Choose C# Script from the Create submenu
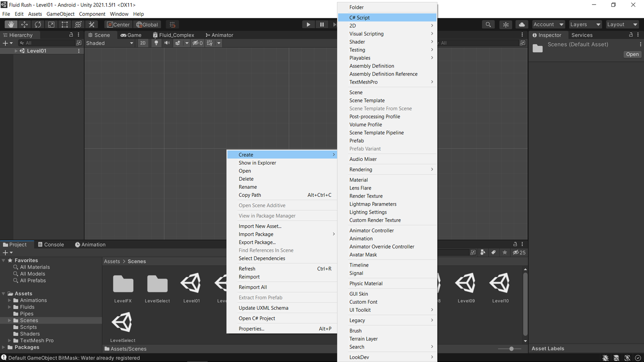Viewport: 644px width, 362px height. click(x=359, y=18)
